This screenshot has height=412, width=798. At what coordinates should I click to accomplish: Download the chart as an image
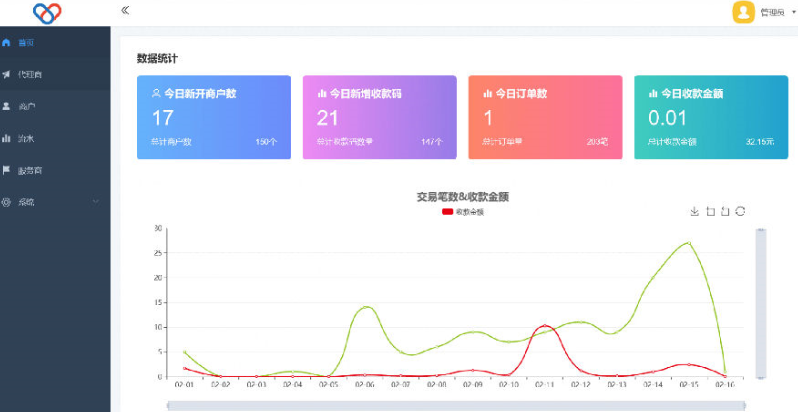pyautogui.click(x=695, y=211)
